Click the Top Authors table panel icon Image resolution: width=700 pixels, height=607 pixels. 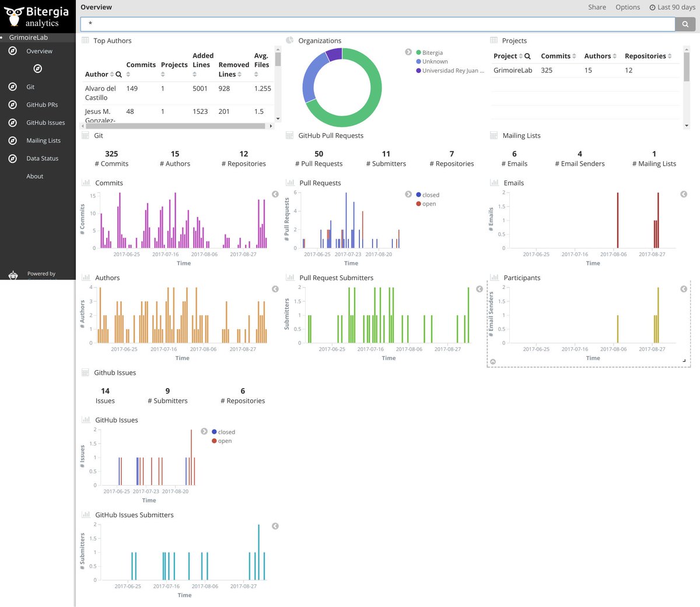click(85, 40)
